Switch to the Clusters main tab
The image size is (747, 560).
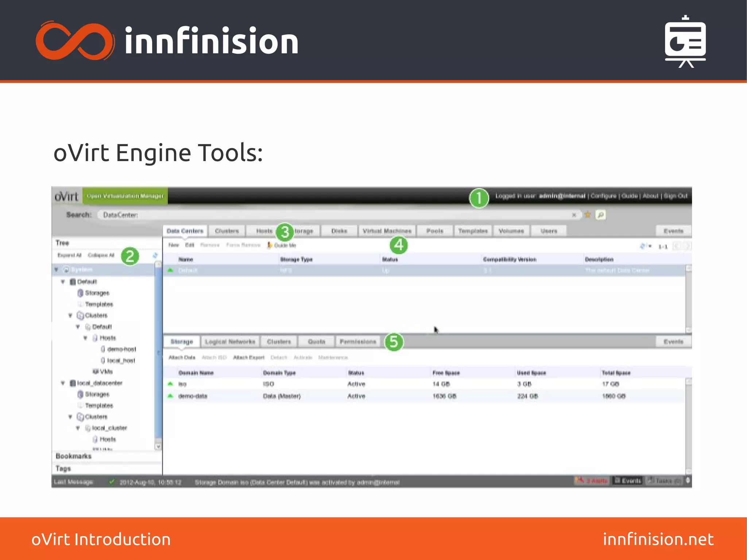point(227,231)
